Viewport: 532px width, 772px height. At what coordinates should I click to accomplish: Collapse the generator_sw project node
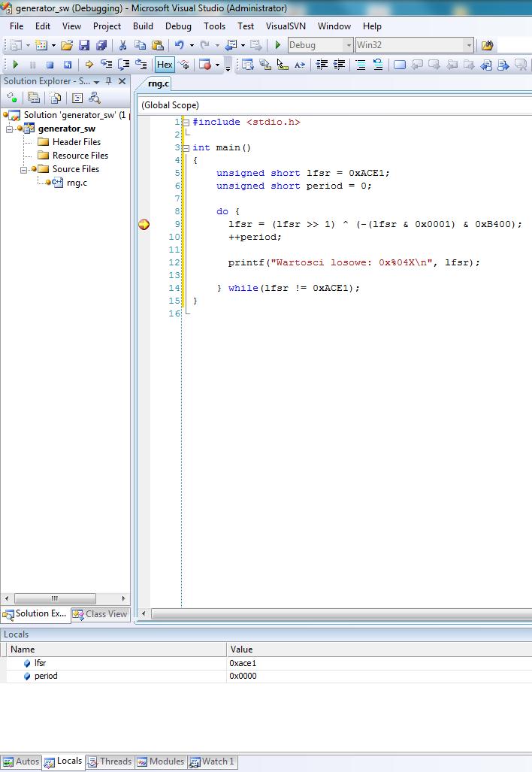pos(9,129)
